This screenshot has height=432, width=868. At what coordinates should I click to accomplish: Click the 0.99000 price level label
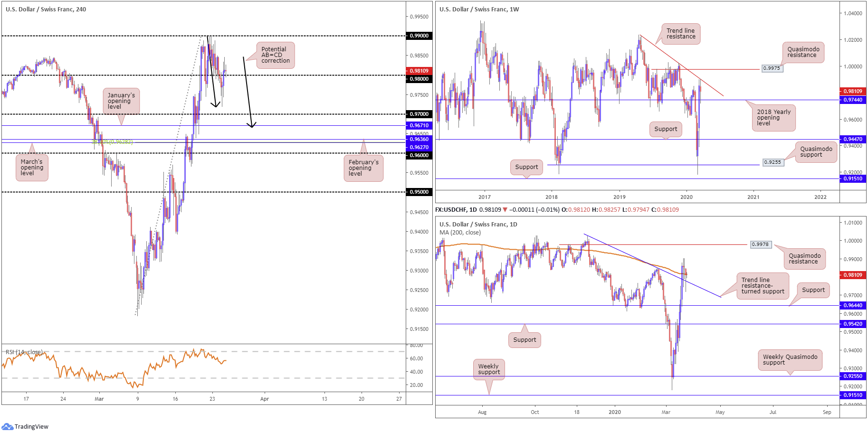pos(419,36)
